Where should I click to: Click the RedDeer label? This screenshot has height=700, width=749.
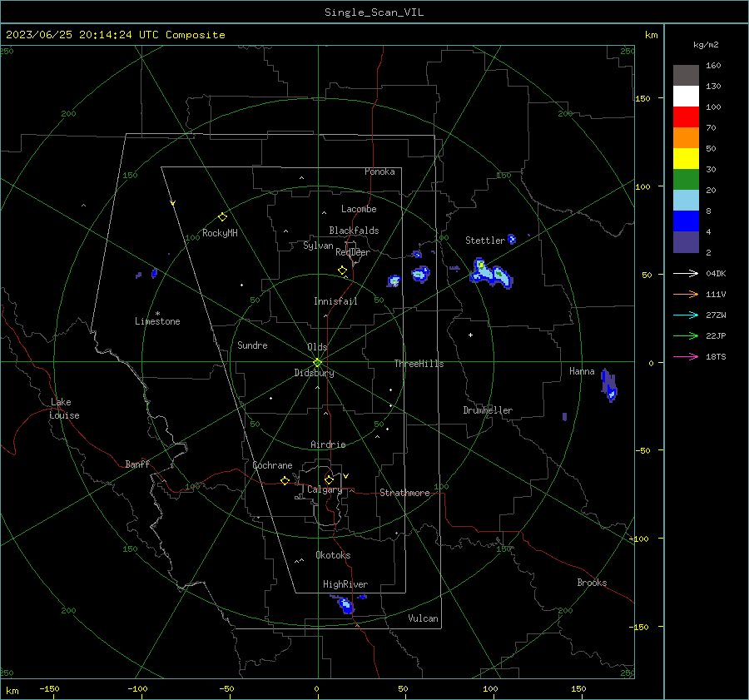coord(353,252)
